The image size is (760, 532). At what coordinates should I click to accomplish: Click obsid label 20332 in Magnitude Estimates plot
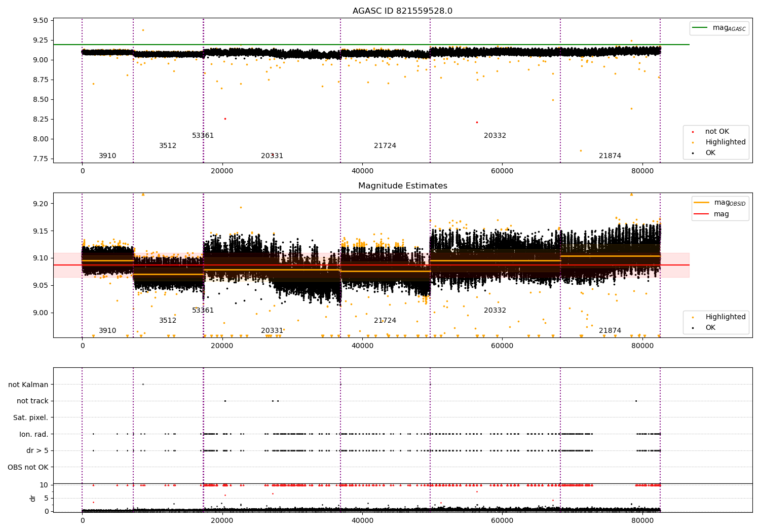click(x=495, y=311)
